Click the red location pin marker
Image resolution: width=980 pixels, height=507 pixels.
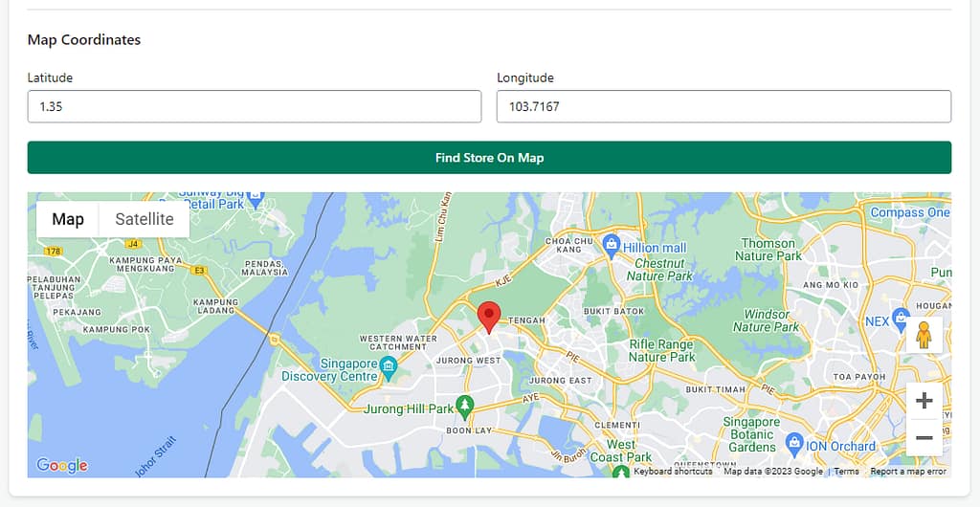coord(489,316)
